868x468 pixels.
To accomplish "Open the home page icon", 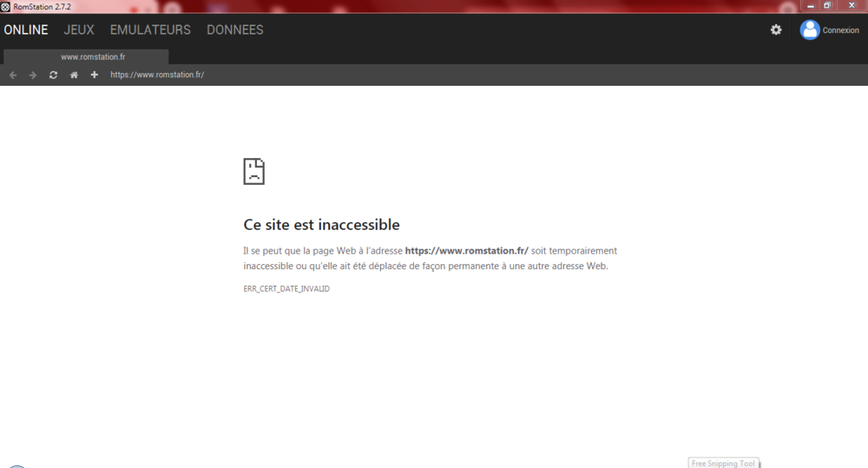I will point(74,75).
